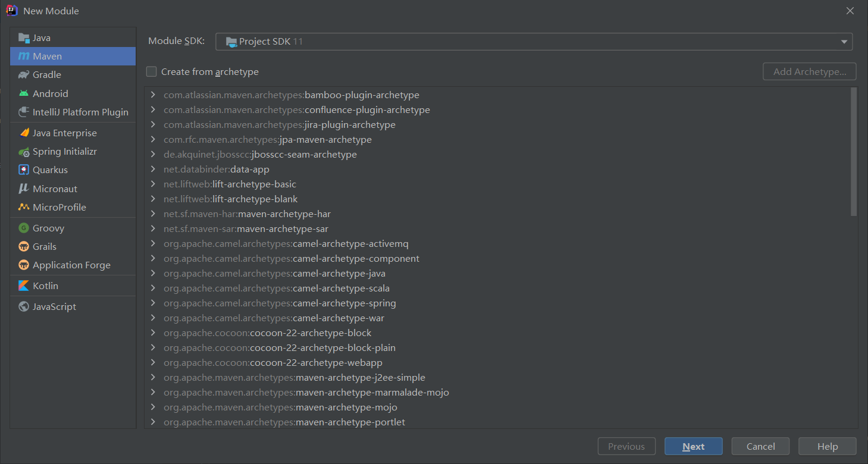Select the jpa-maven-archetype list item

click(325, 140)
